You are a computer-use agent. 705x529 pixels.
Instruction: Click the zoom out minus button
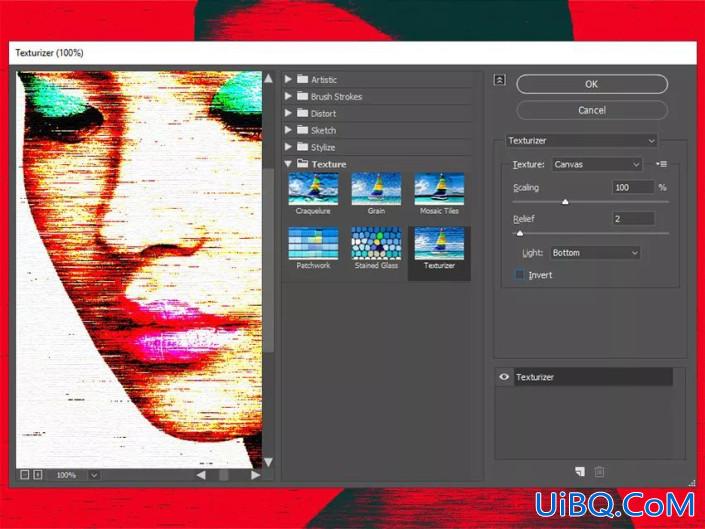pos(25,475)
